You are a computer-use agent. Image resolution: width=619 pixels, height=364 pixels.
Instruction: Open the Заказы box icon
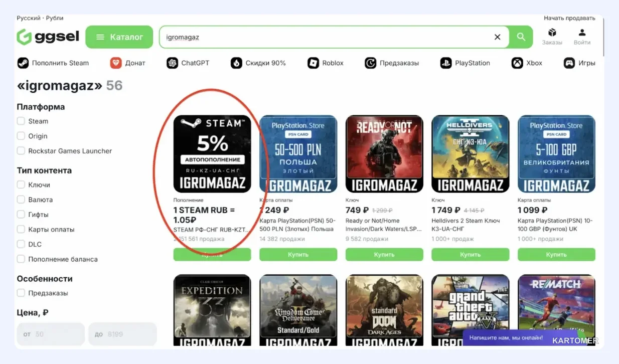[552, 33]
